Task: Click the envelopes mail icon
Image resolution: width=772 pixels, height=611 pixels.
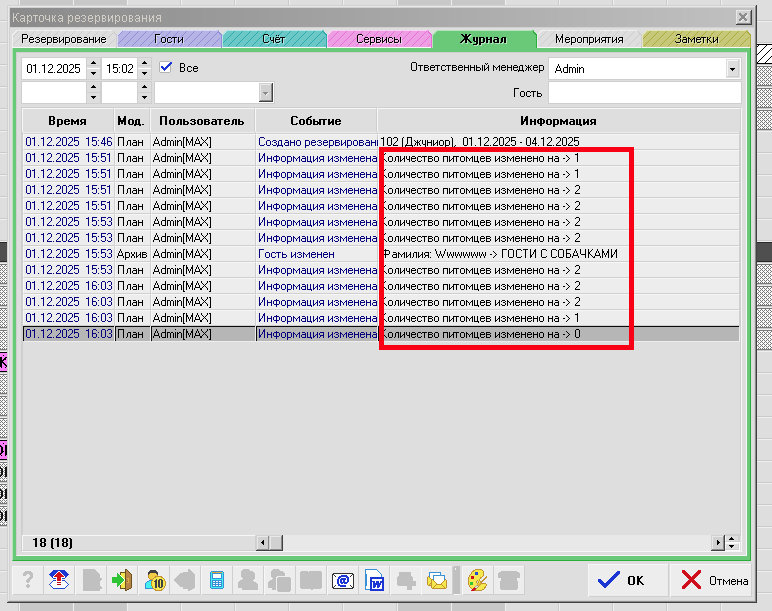Action: (437, 580)
